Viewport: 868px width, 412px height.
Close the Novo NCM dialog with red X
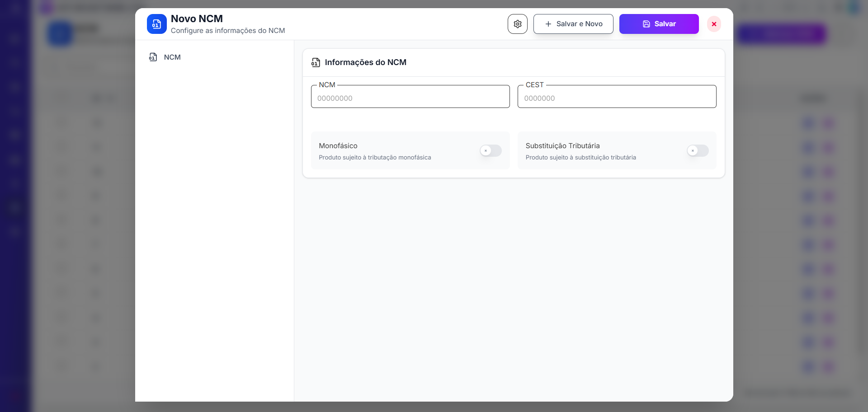click(714, 24)
